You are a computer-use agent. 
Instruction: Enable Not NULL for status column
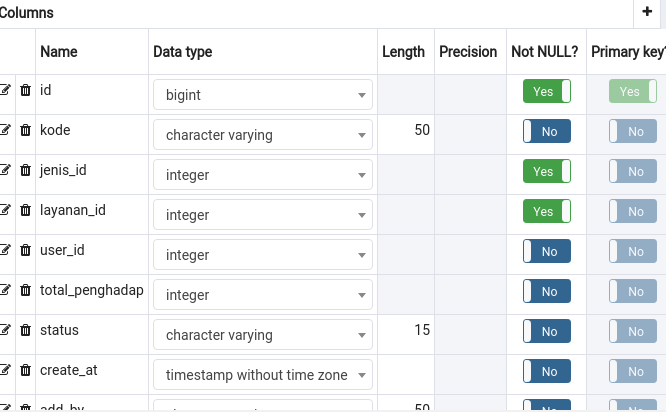(x=547, y=331)
